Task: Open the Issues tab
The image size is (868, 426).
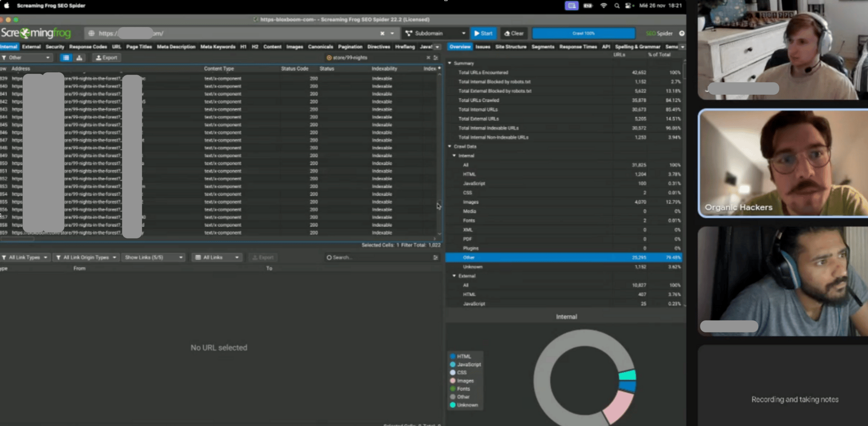Action: pyautogui.click(x=482, y=47)
